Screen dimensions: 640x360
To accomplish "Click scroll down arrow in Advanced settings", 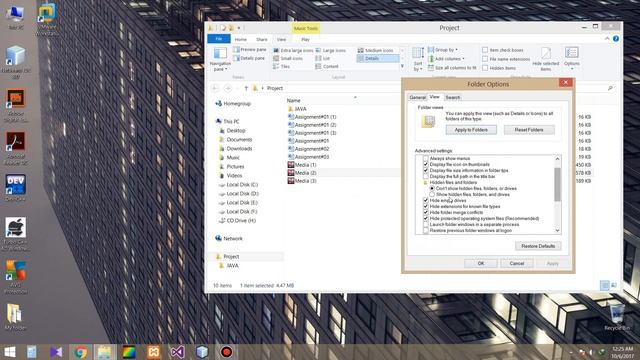I will [x=558, y=231].
